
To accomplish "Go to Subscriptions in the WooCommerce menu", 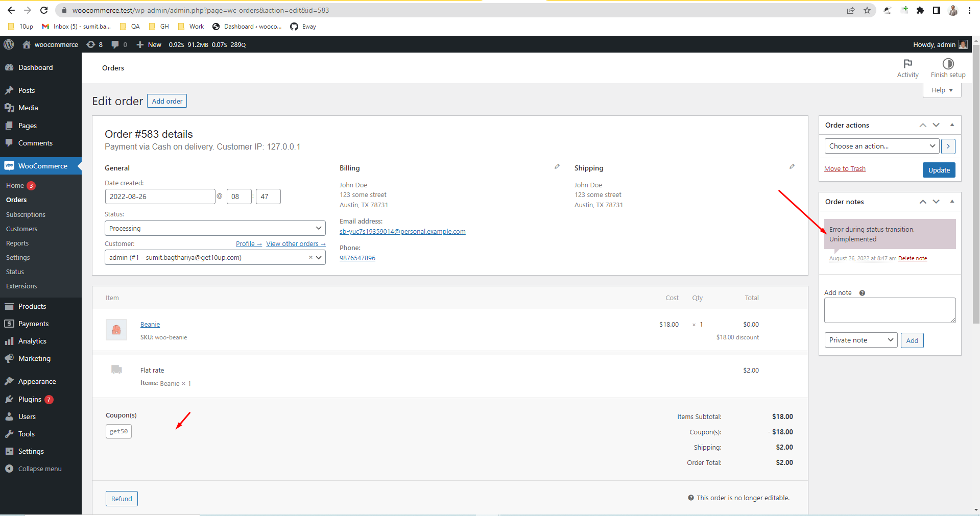I will (x=26, y=214).
